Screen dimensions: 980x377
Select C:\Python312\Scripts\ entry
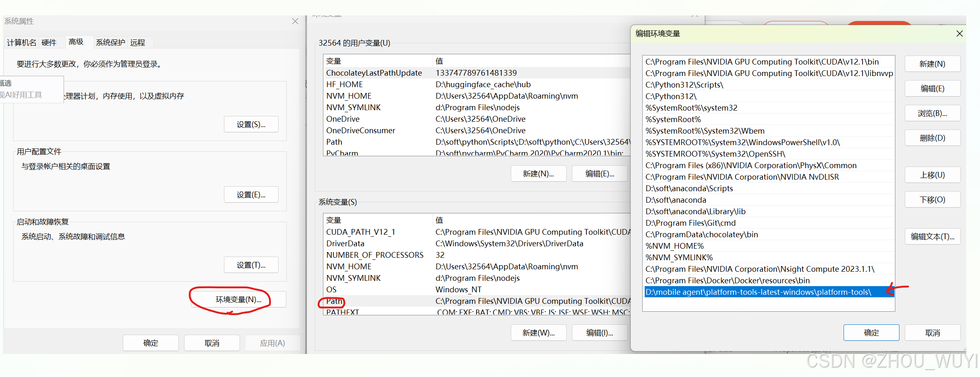click(769, 85)
